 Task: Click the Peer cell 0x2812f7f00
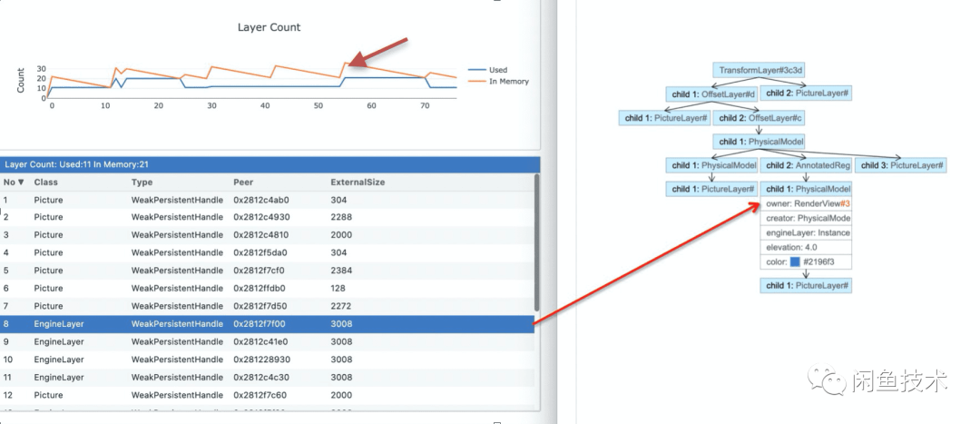pos(260,324)
